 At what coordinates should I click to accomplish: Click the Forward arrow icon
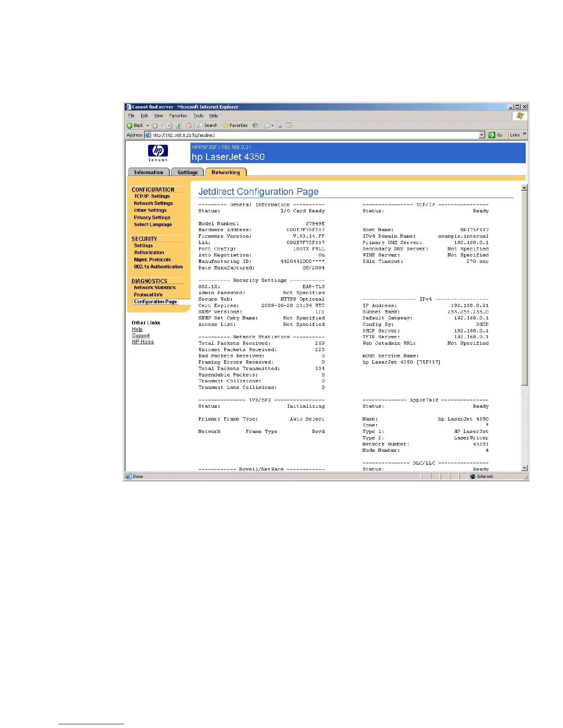[155, 125]
